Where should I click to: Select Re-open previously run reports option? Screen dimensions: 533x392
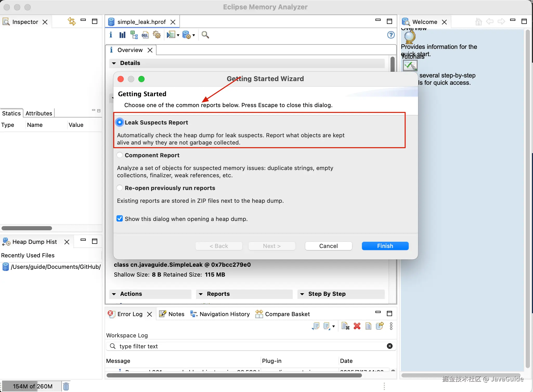[120, 188]
